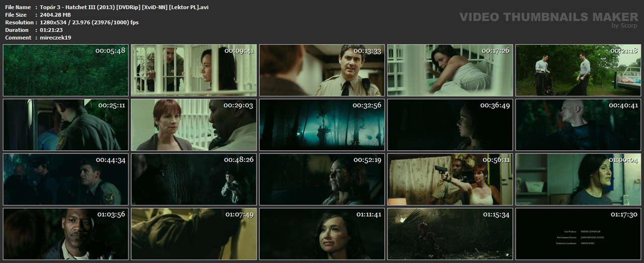644x263 pixels.
Task: Click the resolution value 1280x534 / 23.976 fps
Action: (x=89, y=23)
